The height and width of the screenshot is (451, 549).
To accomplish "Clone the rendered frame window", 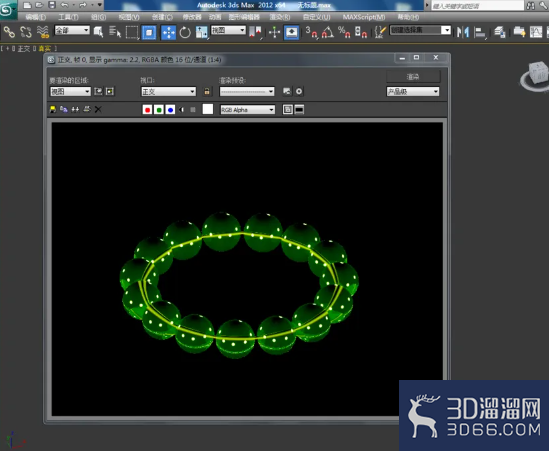I will 75,110.
